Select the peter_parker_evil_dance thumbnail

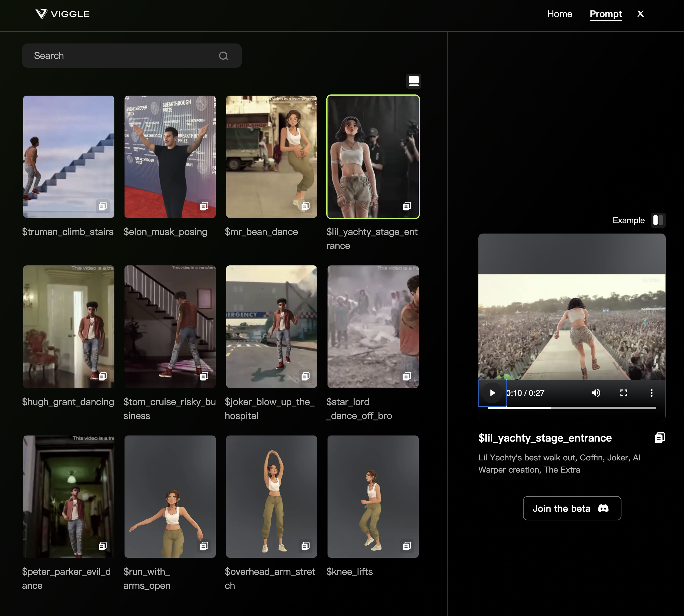(x=69, y=497)
